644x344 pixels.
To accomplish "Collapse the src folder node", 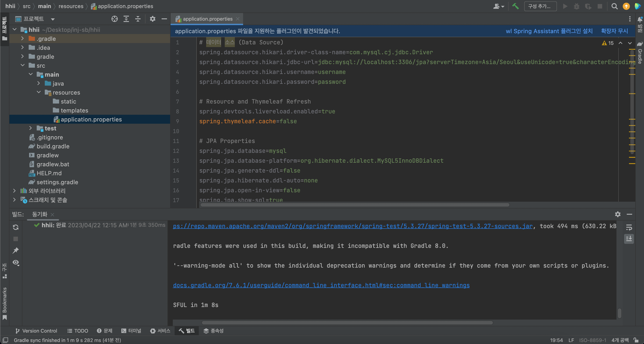I will [x=23, y=65].
